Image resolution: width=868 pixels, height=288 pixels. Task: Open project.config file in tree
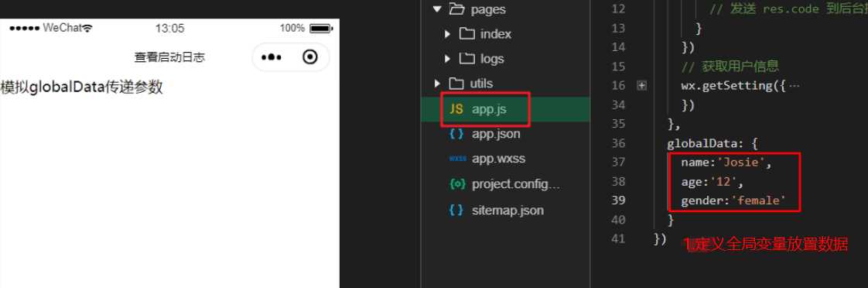click(505, 184)
